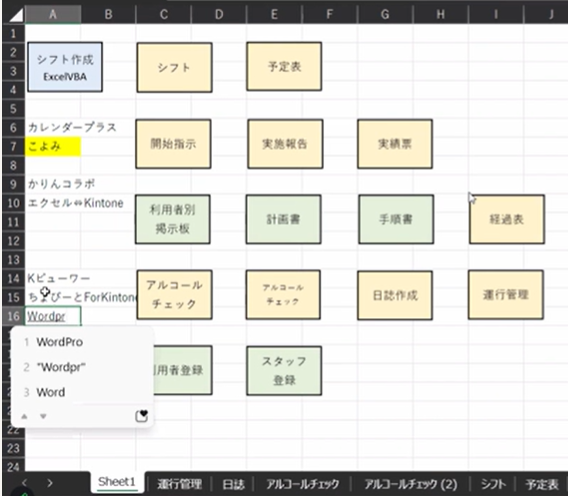
Task: Click the 日誌作成 button
Action: [395, 295]
